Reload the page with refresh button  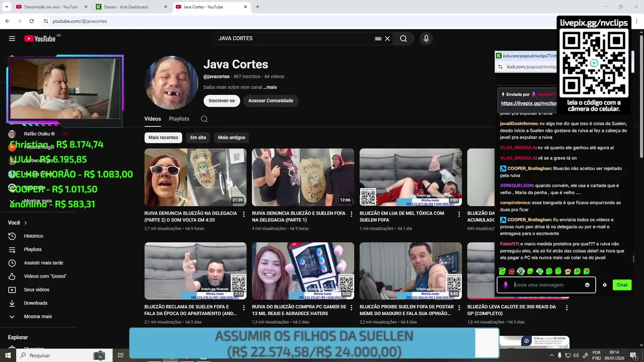tap(31, 21)
